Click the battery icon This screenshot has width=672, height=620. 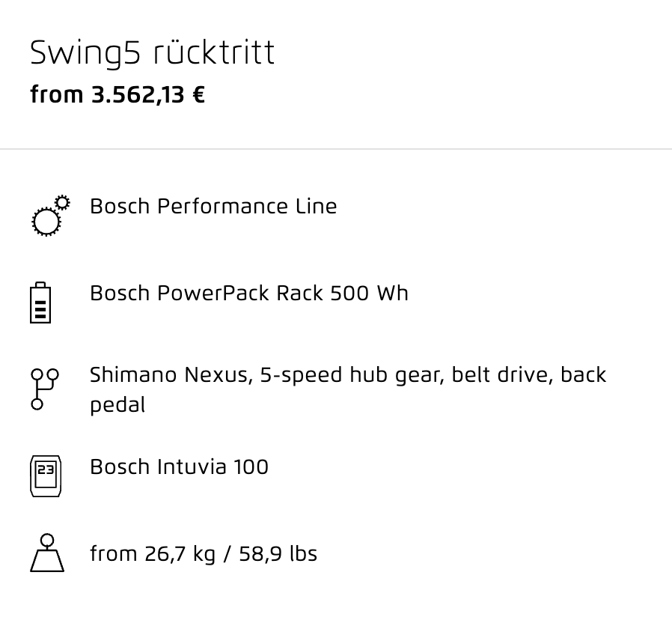[40, 303]
